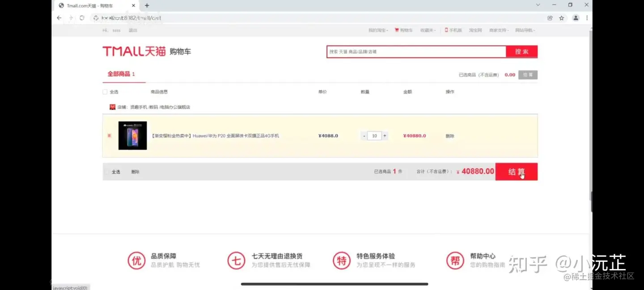Viewport: 644px width, 290px height.
Task: Click the TMALL天猫 logo
Action: [134, 51]
